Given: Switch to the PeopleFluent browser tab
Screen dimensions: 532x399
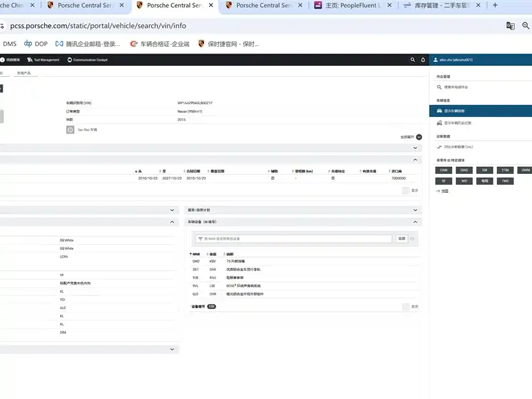Looking at the screenshot, I should [x=353, y=5].
